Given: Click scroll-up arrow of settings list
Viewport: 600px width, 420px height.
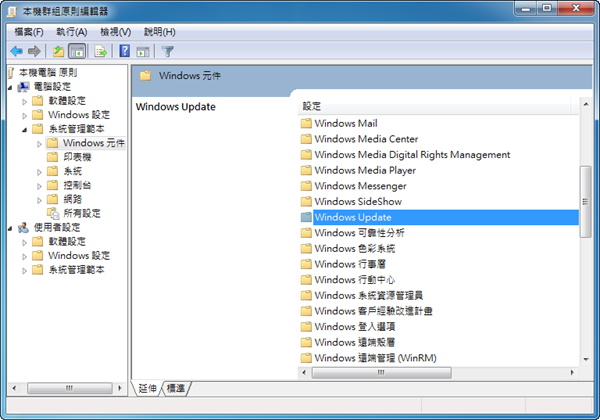Looking at the screenshot, I should point(585,104).
